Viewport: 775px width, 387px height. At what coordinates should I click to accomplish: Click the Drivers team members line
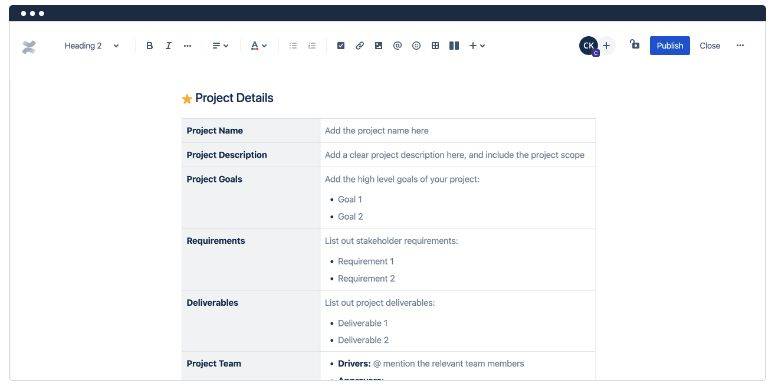click(x=431, y=363)
